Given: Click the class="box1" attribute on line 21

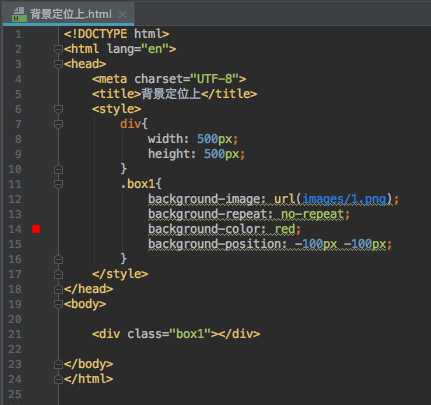Looking at the screenshot, I should pyautogui.click(x=169, y=334).
